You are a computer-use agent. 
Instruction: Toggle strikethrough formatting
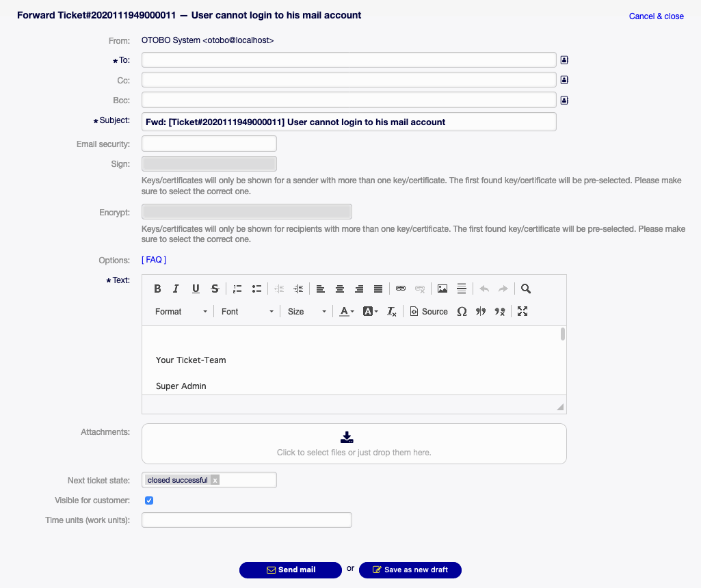point(214,288)
